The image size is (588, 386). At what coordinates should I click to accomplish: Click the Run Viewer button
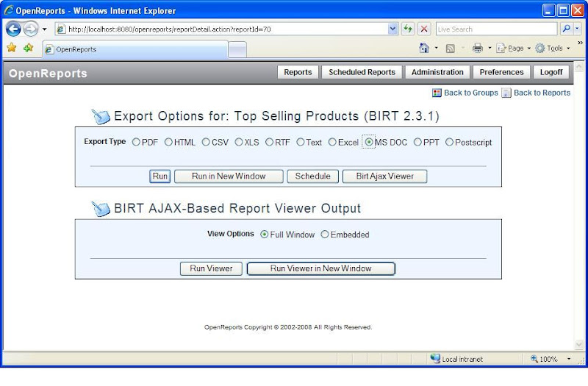pos(211,268)
